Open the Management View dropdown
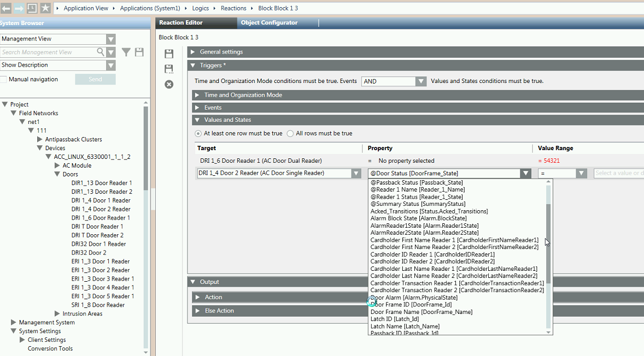Image resolution: width=644 pixels, height=356 pixels. pyautogui.click(x=111, y=39)
